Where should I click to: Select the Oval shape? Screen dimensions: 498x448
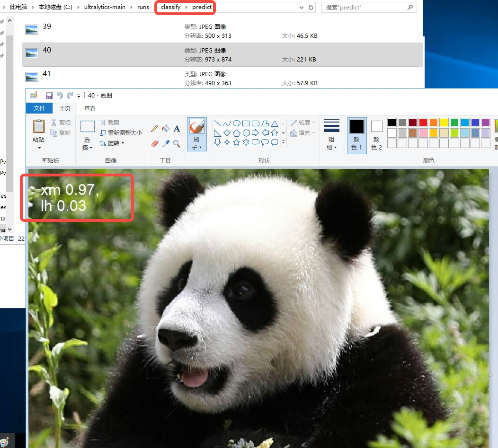pos(237,123)
